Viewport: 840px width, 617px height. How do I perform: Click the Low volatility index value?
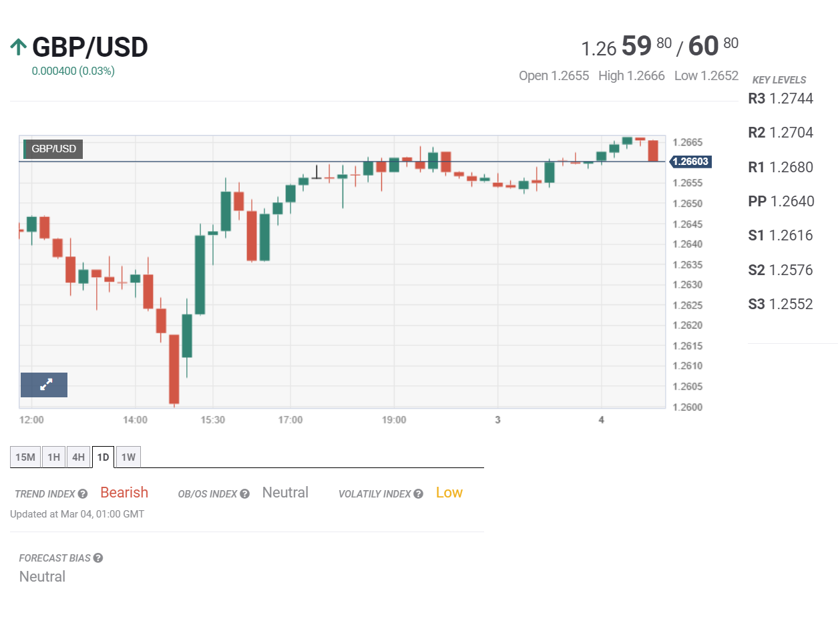pos(449,493)
